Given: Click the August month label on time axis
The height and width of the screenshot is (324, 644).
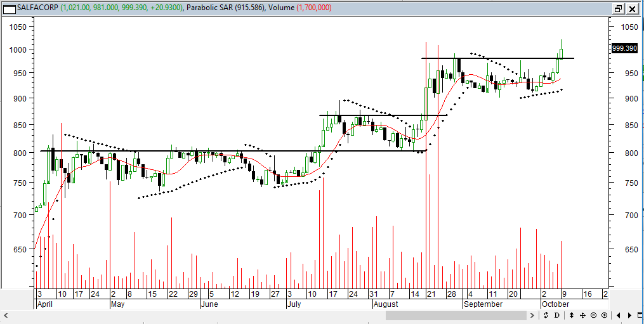Looking at the screenshot, I should tap(386, 304).
